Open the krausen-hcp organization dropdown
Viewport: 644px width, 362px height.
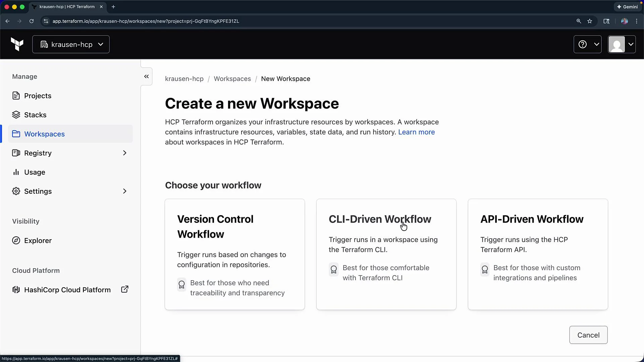[x=71, y=44]
